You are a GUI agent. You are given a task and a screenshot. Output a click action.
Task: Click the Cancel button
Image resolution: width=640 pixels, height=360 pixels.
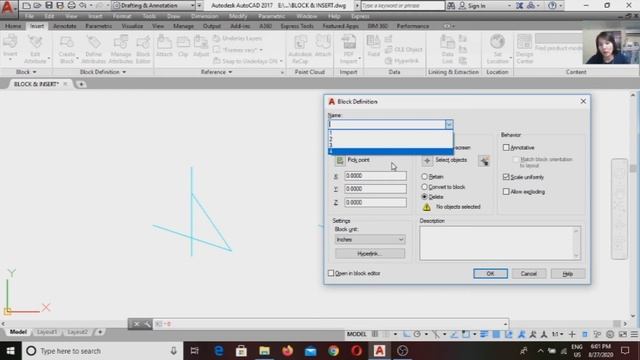tap(529, 273)
